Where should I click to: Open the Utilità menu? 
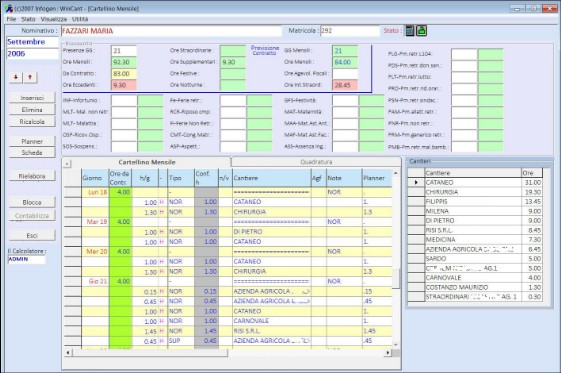pos(80,19)
